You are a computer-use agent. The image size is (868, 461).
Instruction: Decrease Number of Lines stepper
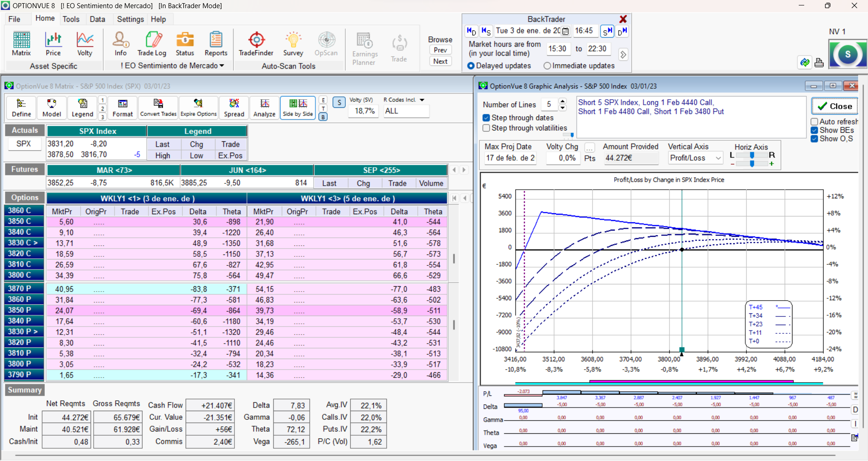tap(562, 108)
